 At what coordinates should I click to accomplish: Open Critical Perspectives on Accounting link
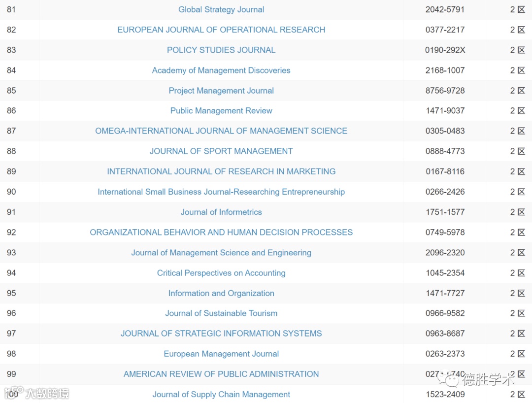click(x=221, y=273)
